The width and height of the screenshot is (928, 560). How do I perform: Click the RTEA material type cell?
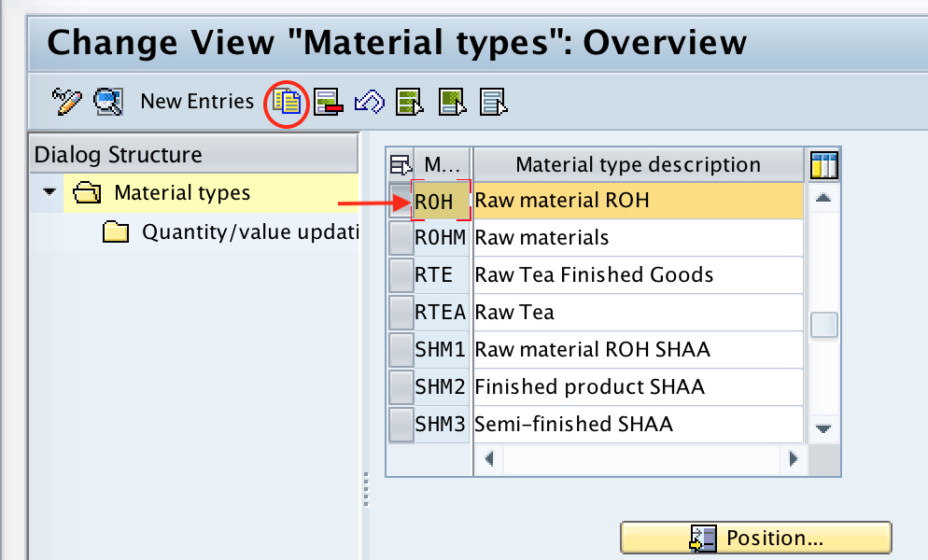(x=442, y=313)
